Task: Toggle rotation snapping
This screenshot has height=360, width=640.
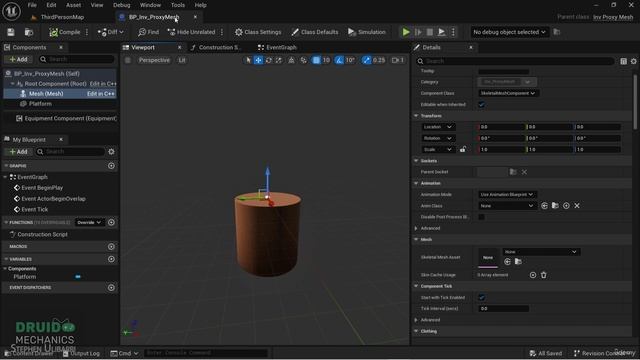Action: [339, 60]
